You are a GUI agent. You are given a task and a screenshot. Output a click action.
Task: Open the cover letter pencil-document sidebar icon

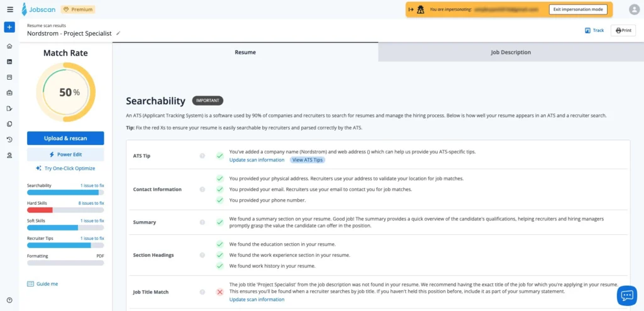click(9, 108)
